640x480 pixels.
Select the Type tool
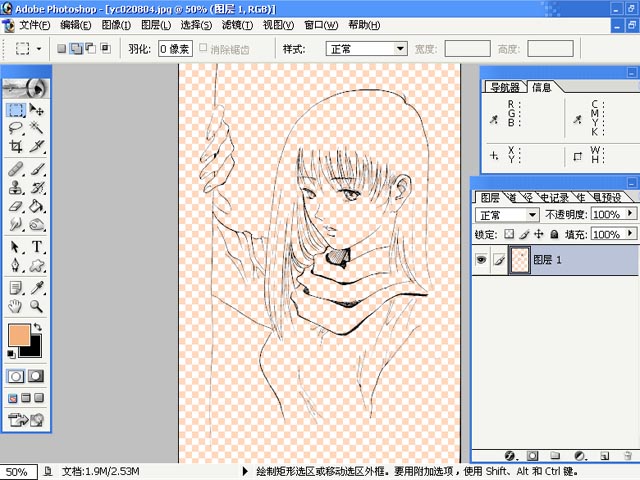click(x=37, y=247)
